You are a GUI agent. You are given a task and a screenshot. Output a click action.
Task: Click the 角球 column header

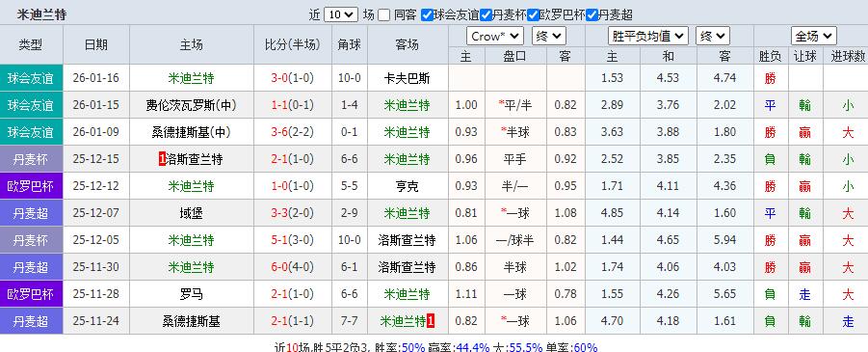(350, 45)
